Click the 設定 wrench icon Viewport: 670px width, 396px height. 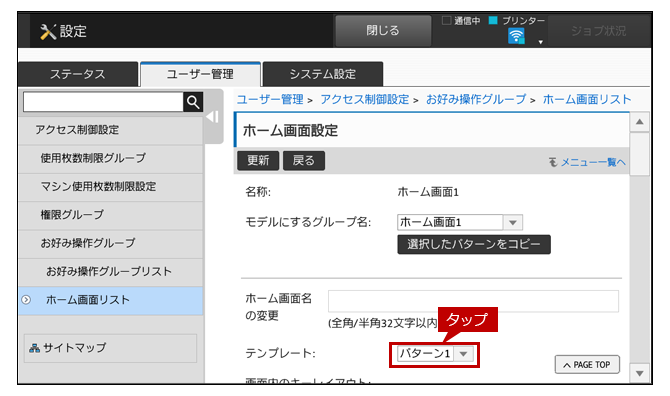(48, 32)
